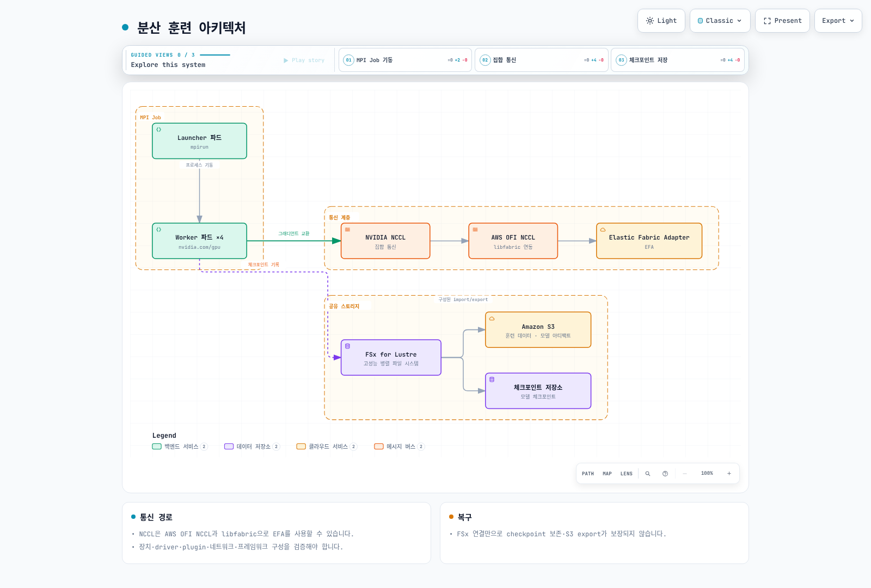Image resolution: width=871 pixels, height=588 pixels.
Task: Select guided view 03 체크포인트 저장
Action: [678, 60]
